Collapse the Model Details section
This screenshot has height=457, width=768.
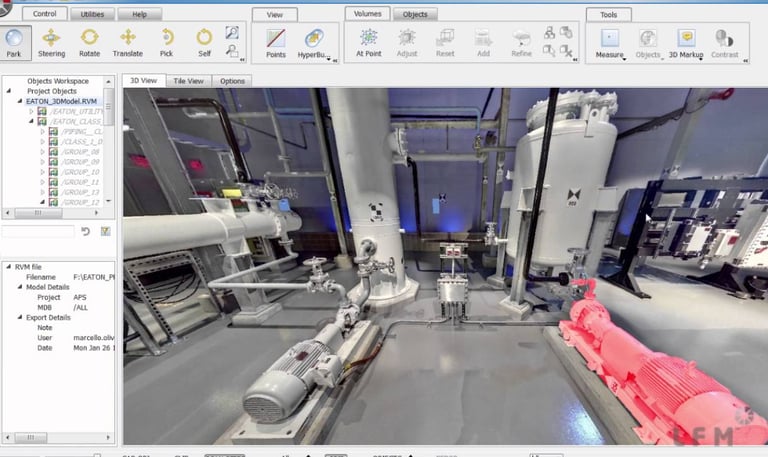[20, 287]
